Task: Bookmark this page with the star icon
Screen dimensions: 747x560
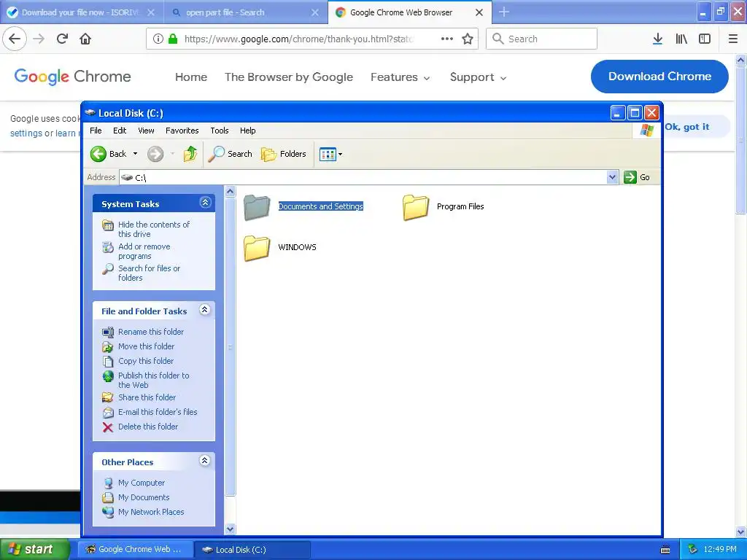Action: [468, 39]
